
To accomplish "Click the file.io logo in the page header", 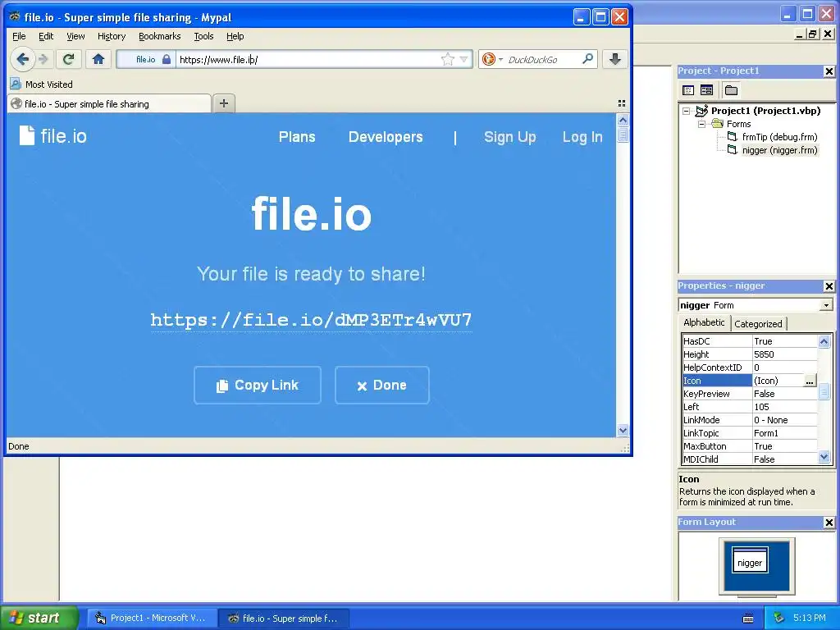I will tap(52, 136).
